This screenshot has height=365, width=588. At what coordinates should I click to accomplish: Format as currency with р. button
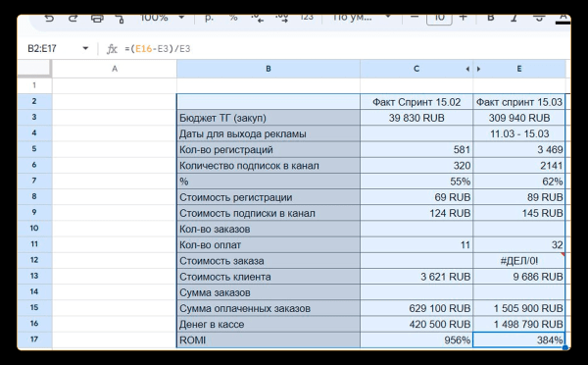209,18
